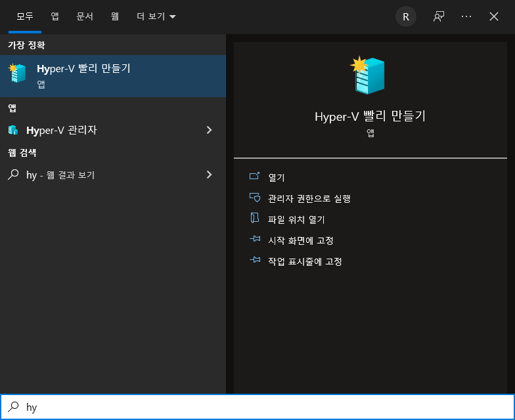The height and width of the screenshot is (420, 515).
Task: Select the Hyper-V 관리자 app result
Action: tap(113, 130)
